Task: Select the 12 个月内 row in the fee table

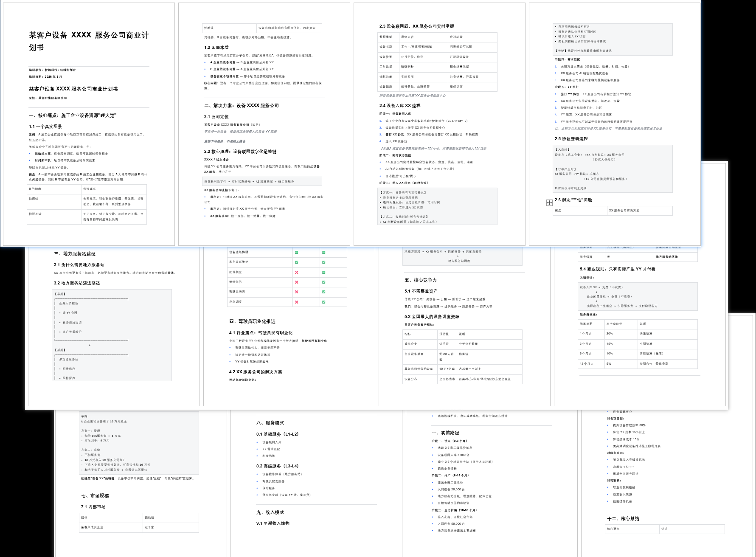Action: (585, 364)
